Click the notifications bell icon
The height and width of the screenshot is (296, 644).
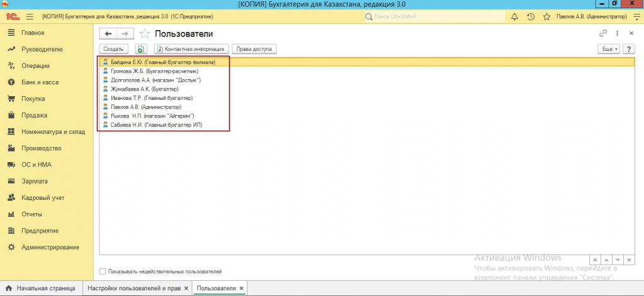(x=514, y=17)
